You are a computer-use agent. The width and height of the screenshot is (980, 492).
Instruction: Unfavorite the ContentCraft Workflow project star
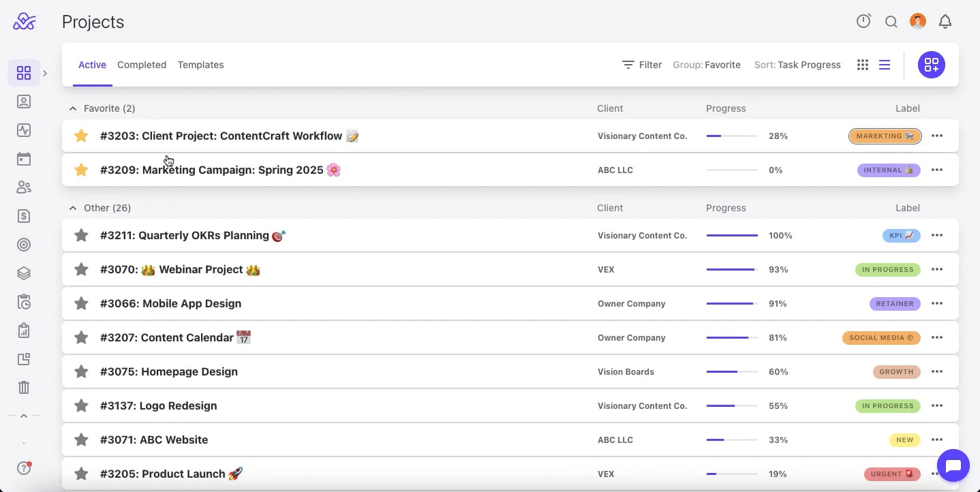pyautogui.click(x=81, y=136)
